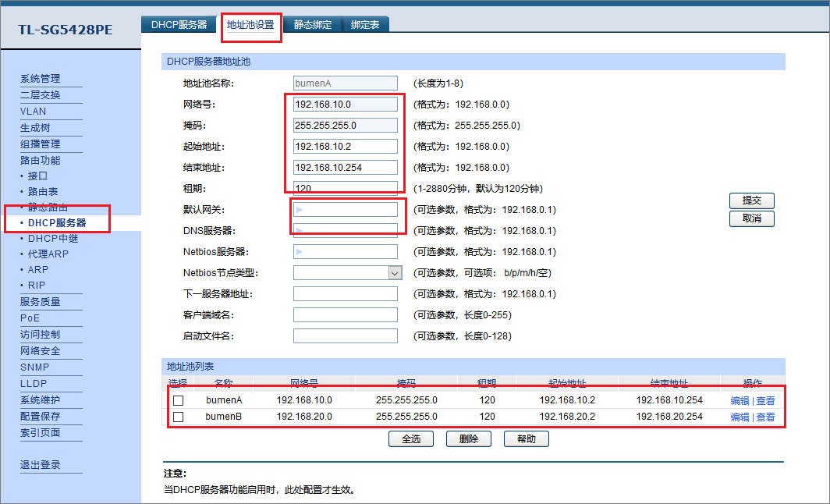Click the 取消 button
The image size is (830, 504).
[752, 218]
